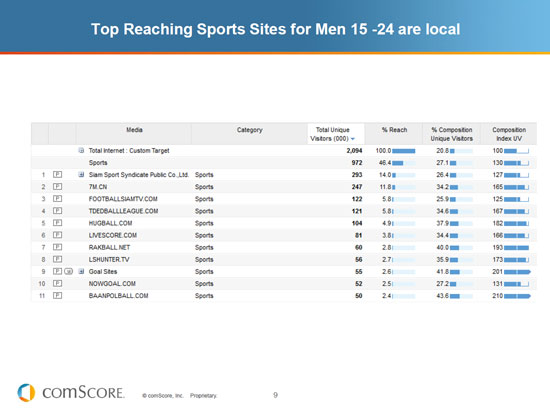550x408 pixels.
Task: Click the 100.0 reach bar for Total Internet
Action: [404, 151]
